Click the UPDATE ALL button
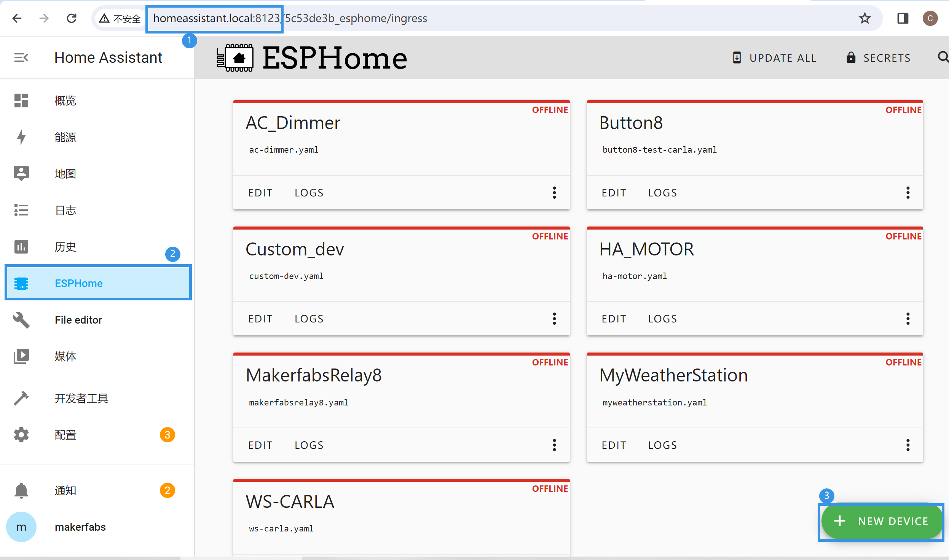The height and width of the screenshot is (560, 949). click(775, 58)
